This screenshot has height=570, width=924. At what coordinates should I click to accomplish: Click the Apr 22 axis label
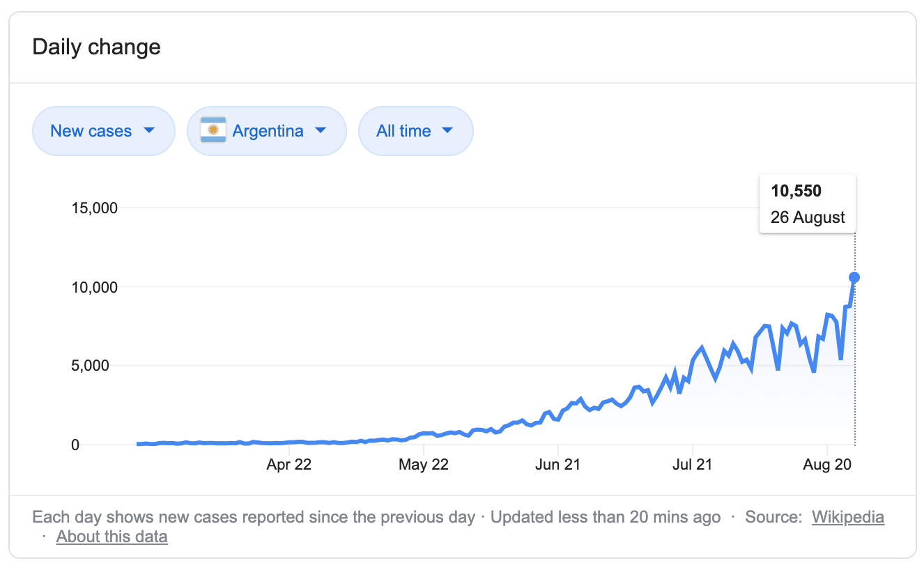(288, 465)
